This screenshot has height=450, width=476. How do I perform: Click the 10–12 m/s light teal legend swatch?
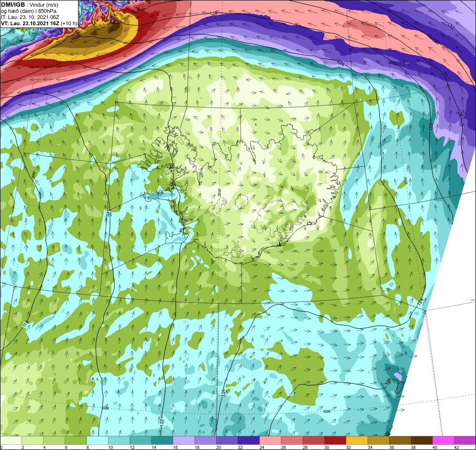(119, 440)
